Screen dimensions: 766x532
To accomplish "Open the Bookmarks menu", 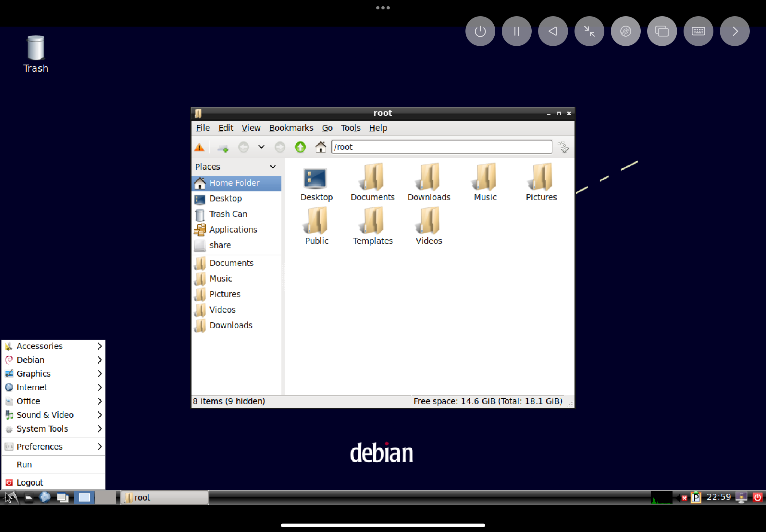I will (291, 128).
